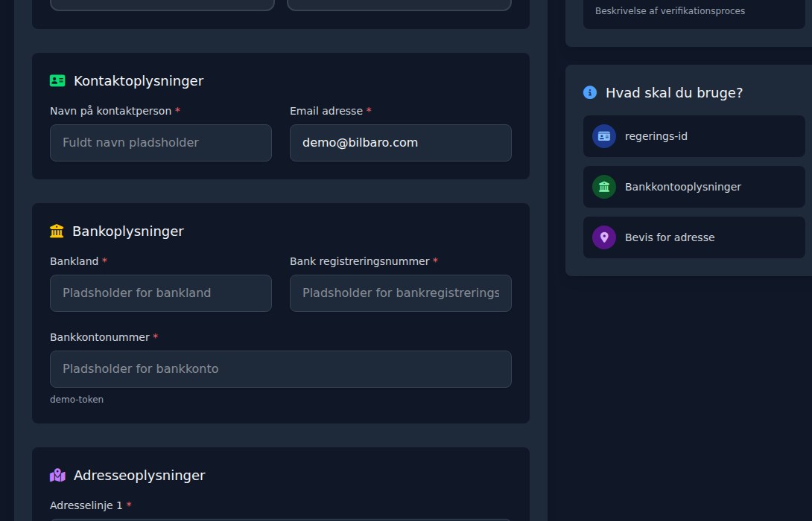Screen dimensions: 812x521
Task: Click the Bankkontonummer input field
Action: point(281,369)
